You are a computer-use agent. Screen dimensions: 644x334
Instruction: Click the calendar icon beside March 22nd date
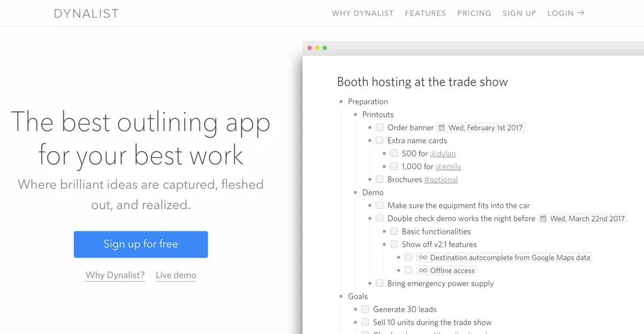pos(543,219)
